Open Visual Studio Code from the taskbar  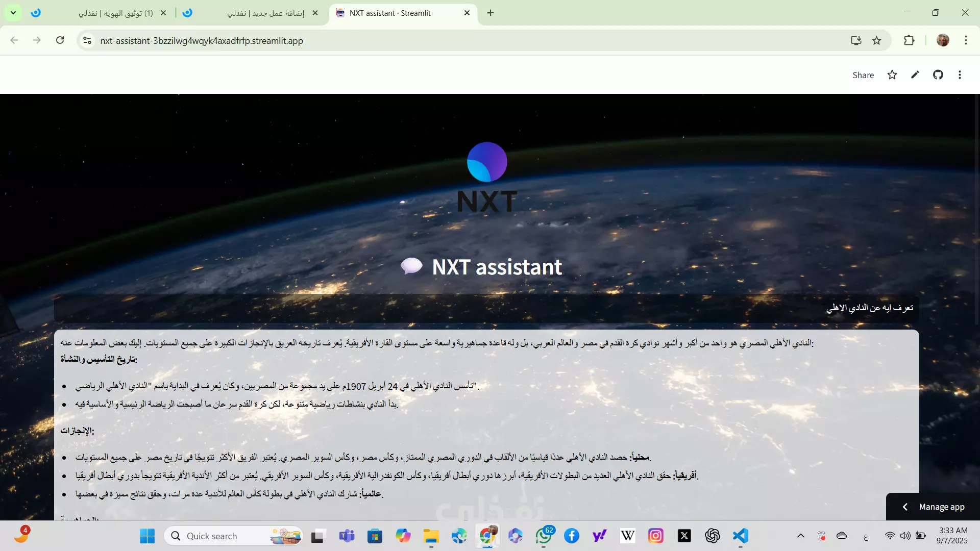pyautogui.click(x=741, y=536)
